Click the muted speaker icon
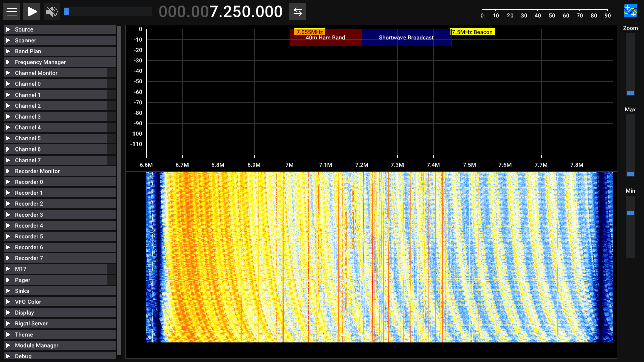 [52, 12]
